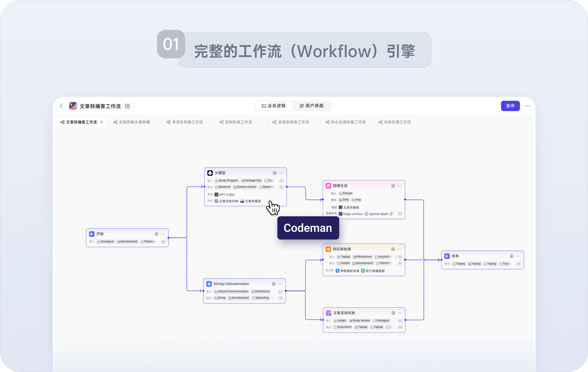Run the 图像生成 node play icon
Viewport: 588px width, 372px height.
[x=393, y=186]
